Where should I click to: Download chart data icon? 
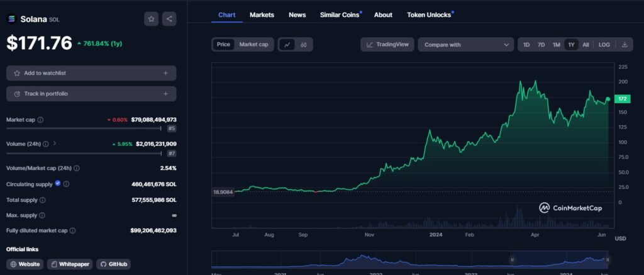pyautogui.click(x=625, y=45)
